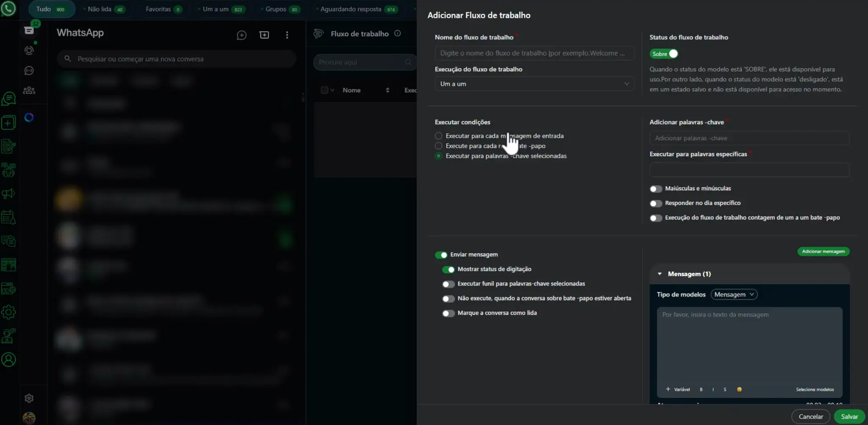Enable the 'Maiúsculas e minúsculas' toggle
868x425 pixels.
click(x=656, y=189)
